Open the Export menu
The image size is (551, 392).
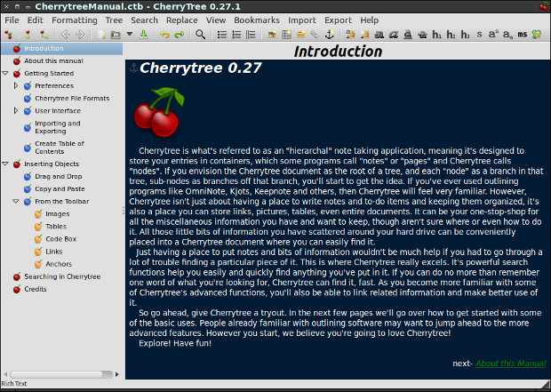[338, 20]
